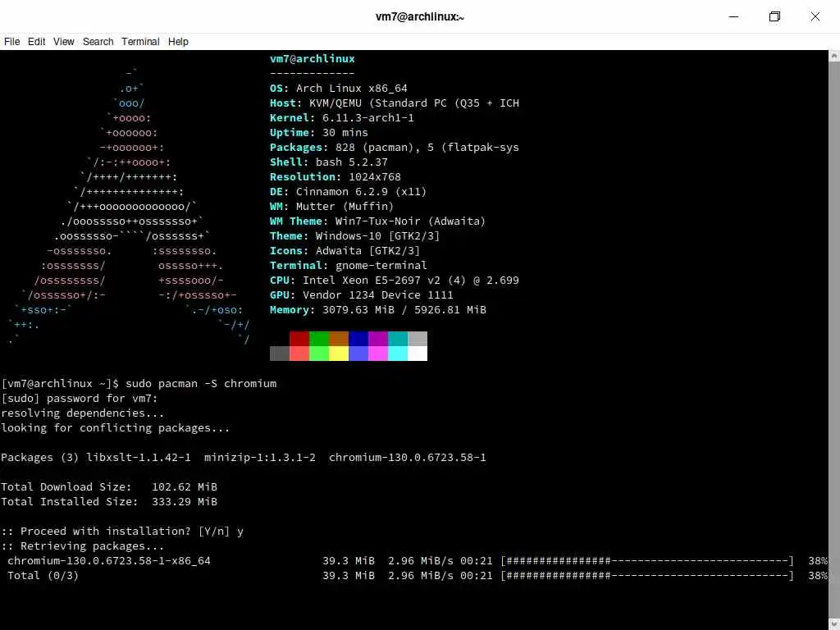Click the 'Icons: Adwaita' line
Screen dimensions: 840x630
click(x=345, y=251)
